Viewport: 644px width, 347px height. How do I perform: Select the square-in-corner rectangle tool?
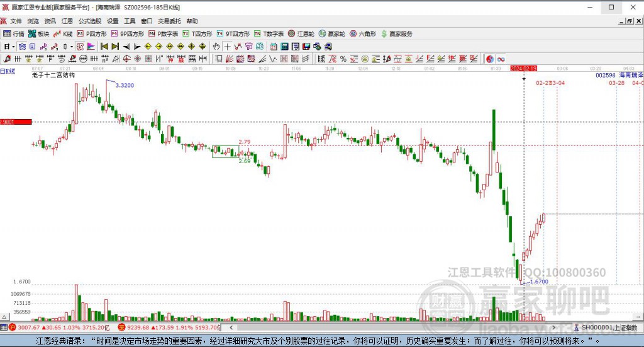tap(218, 59)
